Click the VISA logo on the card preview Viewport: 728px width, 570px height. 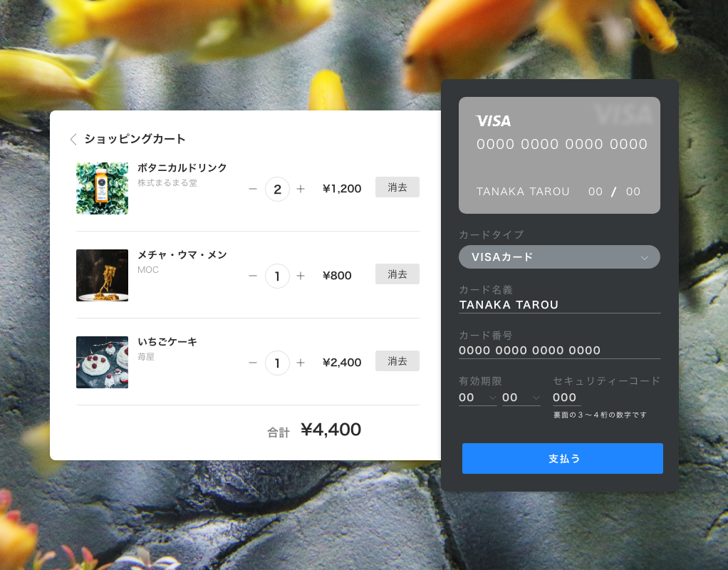pyautogui.click(x=494, y=121)
